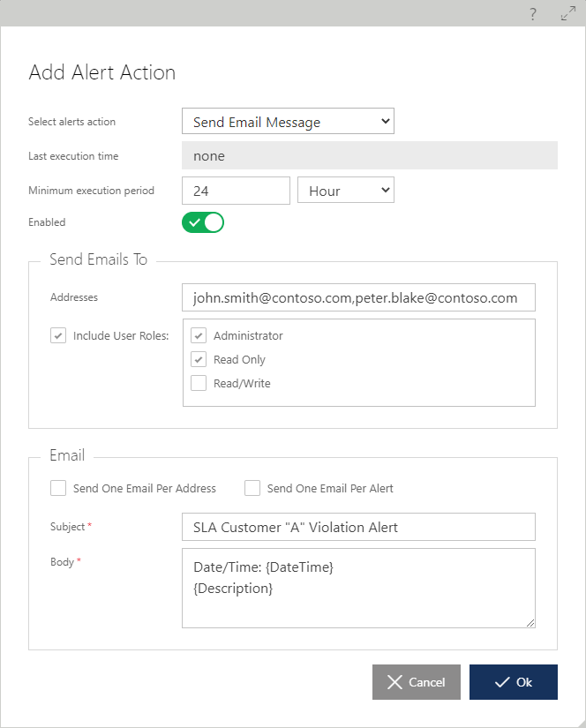This screenshot has height=728, width=586.
Task: Check the Read/Write role checkbox
Action: click(x=199, y=383)
